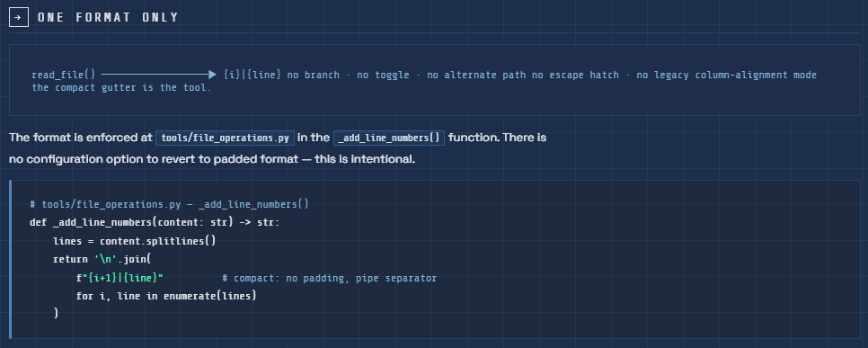Click the _add_line_numbers() inline code tag
This screenshot has height=348, width=868.
388,138
